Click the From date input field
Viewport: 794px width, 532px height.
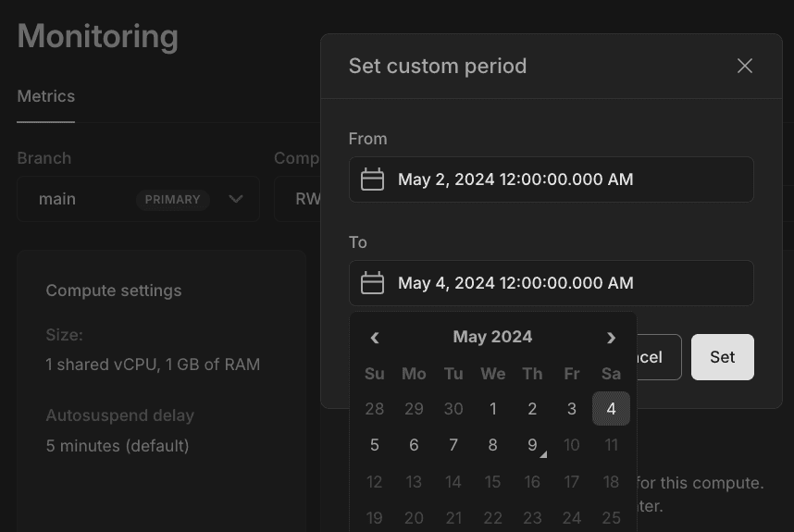[x=551, y=179]
